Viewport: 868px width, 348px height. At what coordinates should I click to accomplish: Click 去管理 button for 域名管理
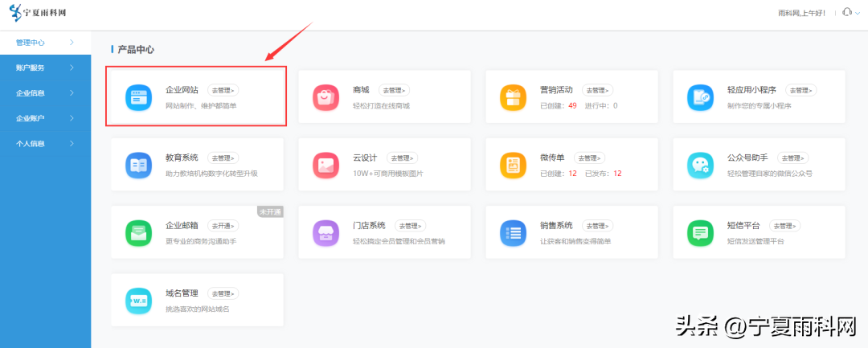[223, 293]
